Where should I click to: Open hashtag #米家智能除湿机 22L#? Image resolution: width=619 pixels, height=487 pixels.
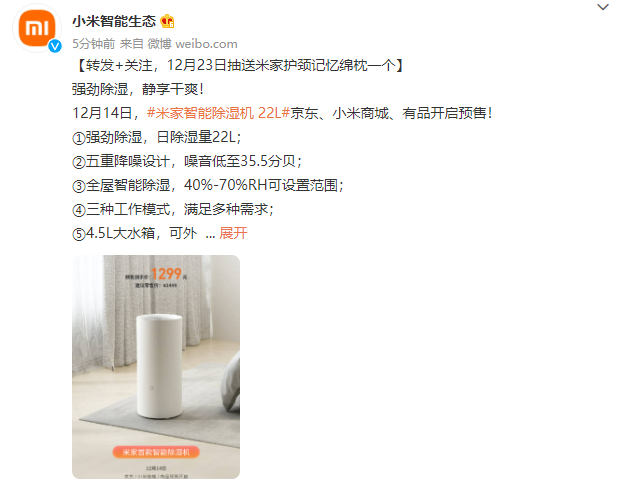click(218, 113)
